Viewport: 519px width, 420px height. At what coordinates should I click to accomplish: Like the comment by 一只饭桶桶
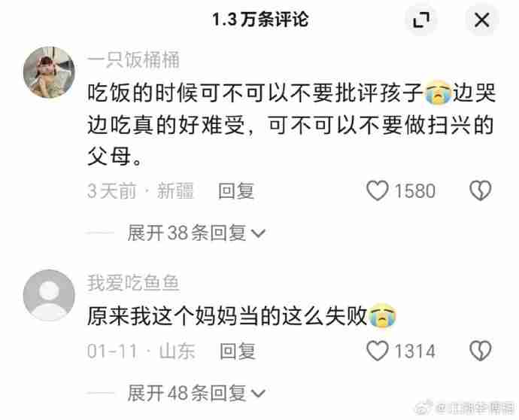(378, 190)
